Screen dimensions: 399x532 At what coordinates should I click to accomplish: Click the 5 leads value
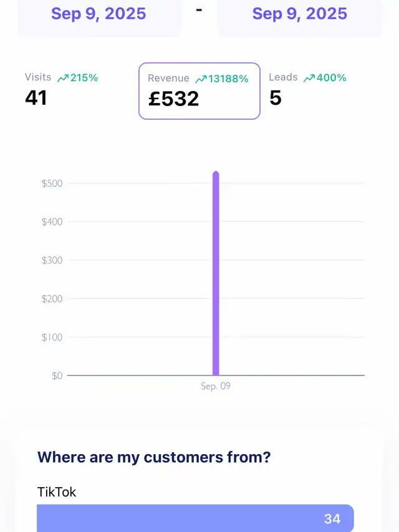pyautogui.click(x=276, y=97)
